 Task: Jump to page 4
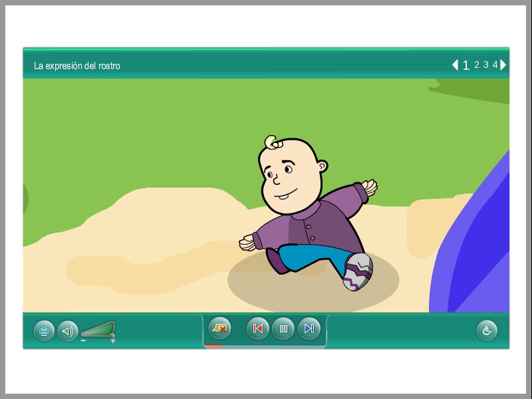(495, 65)
